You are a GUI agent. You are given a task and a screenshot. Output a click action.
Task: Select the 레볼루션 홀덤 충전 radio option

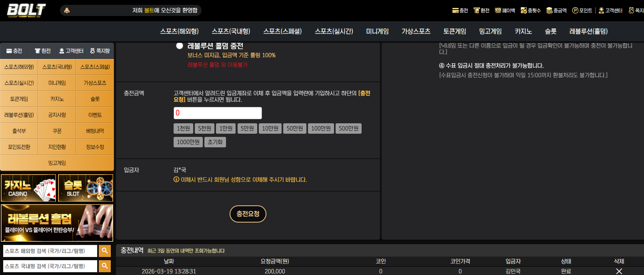(180, 46)
